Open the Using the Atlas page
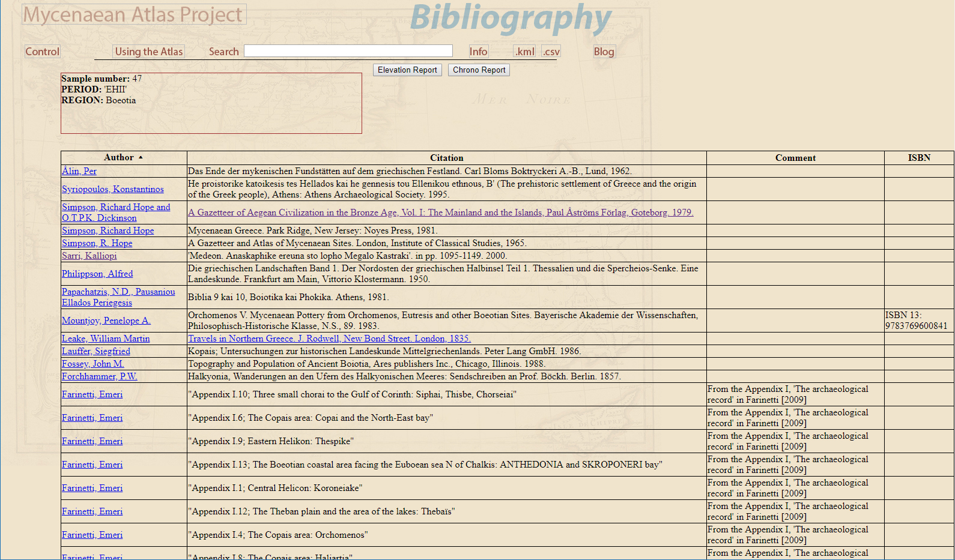 (148, 52)
